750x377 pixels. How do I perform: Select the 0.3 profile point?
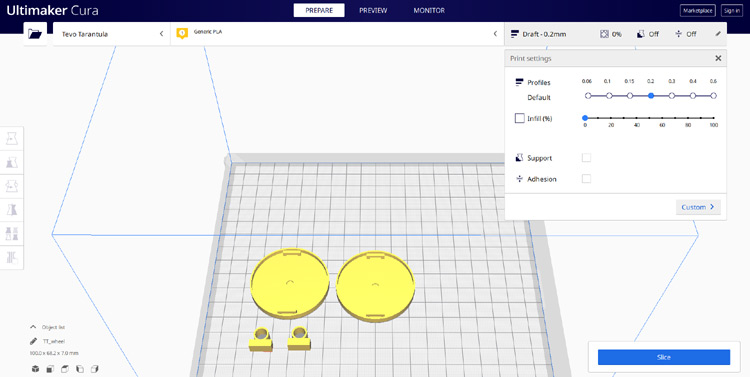click(x=672, y=96)
